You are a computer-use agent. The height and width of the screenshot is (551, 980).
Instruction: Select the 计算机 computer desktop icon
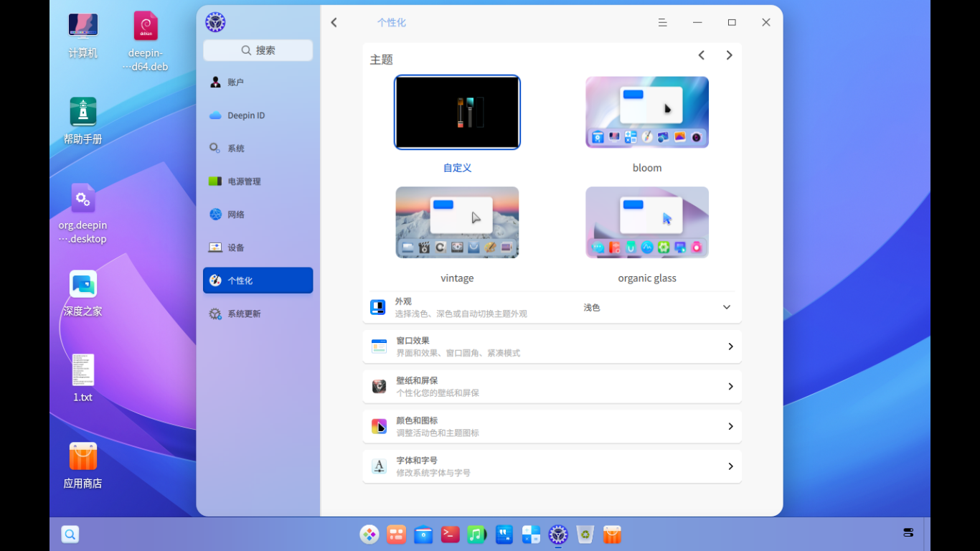click(83, 34)
